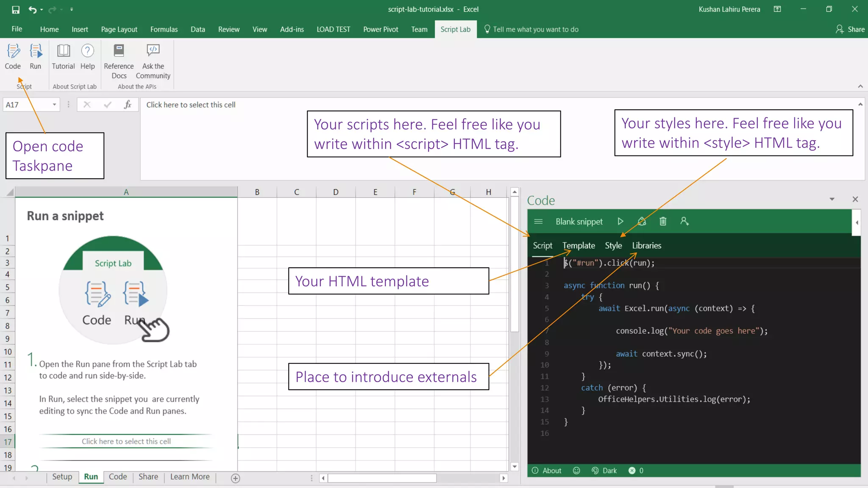
Task: Select cell with Click here to select this cell
Action: coord(126,441)
